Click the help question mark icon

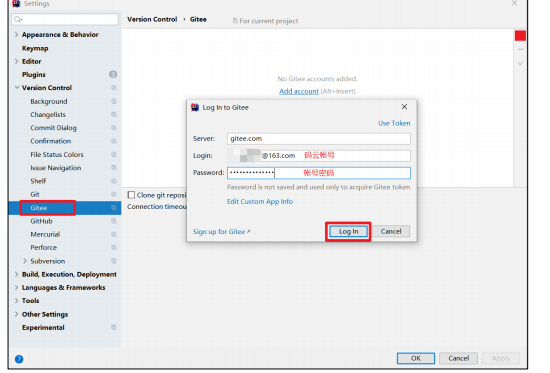click(19, 359)
